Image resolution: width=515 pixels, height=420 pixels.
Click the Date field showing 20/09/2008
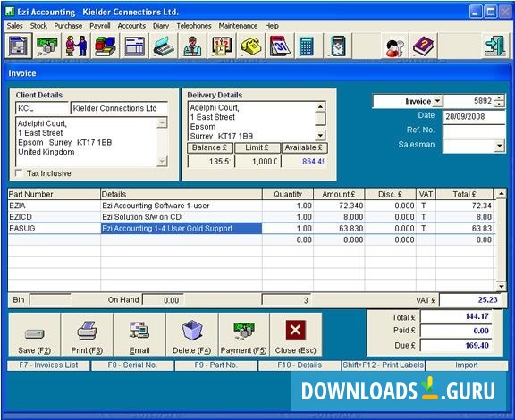tap(474, 116)
